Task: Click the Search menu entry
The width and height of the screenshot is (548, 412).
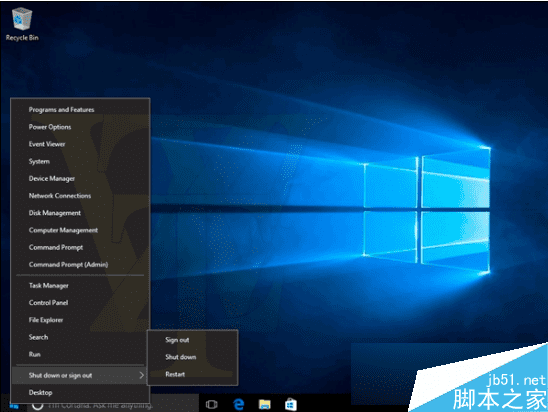Action: click(x=81, y=337)
